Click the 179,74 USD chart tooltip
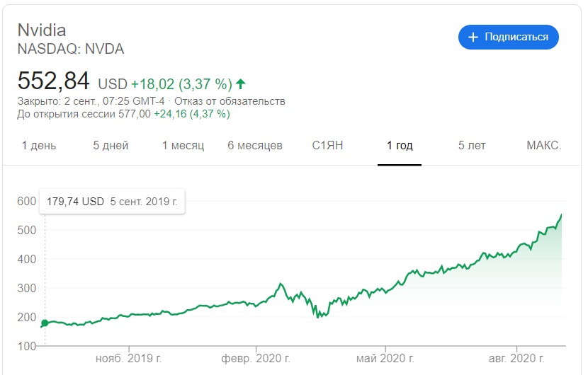 pyautogui.click(x=112, y=202)
